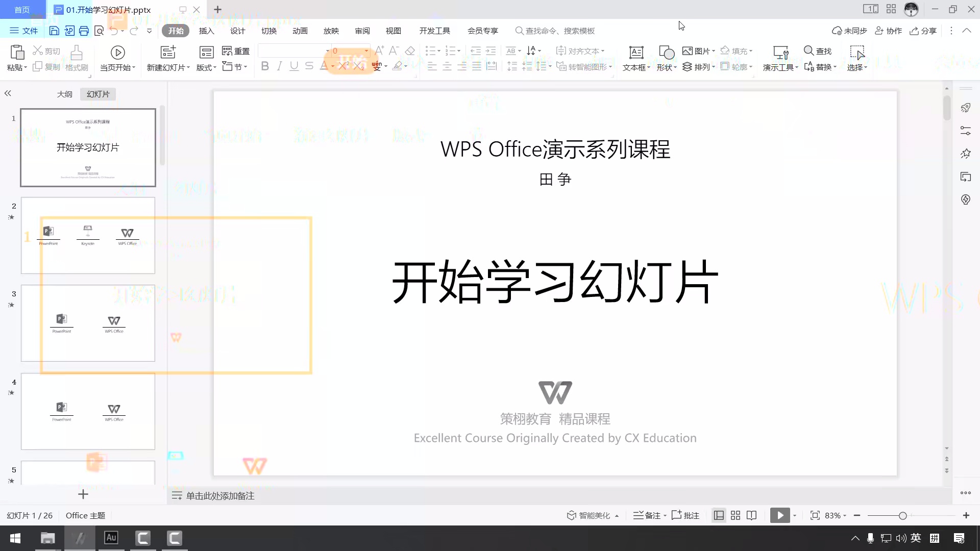The height and width of the screenshot is (551, 980).
Task: Toggle normal view in status bar
Action: pyautogui.click(x=719, y=516)
